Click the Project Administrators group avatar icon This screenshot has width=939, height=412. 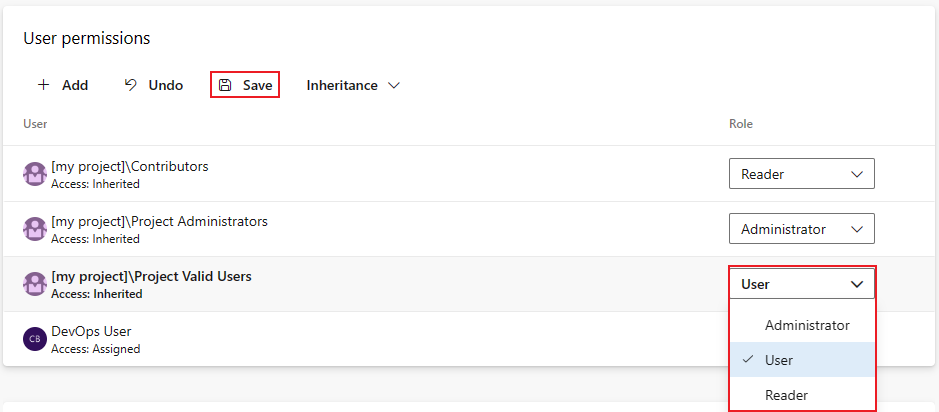[x=35, y=229]
